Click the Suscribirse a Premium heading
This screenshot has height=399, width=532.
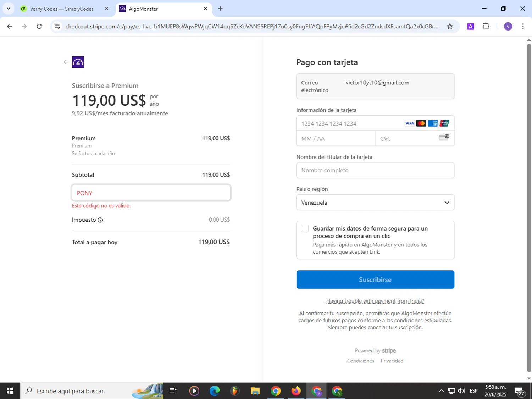(105, 85)
